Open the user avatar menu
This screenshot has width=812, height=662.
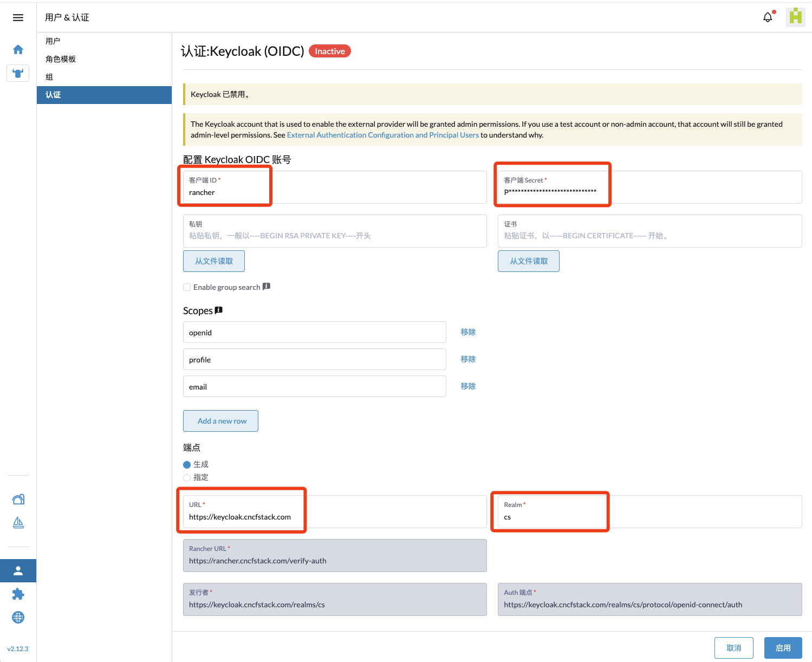pos(795,17)
